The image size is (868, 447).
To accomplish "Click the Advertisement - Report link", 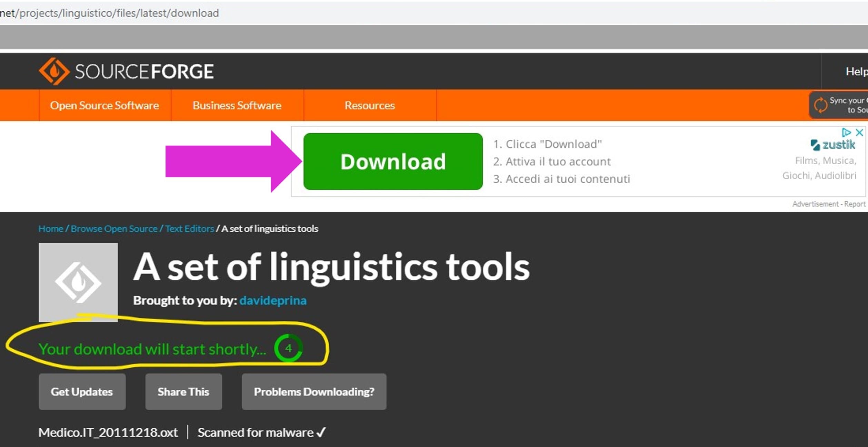I will click(829, 204).
